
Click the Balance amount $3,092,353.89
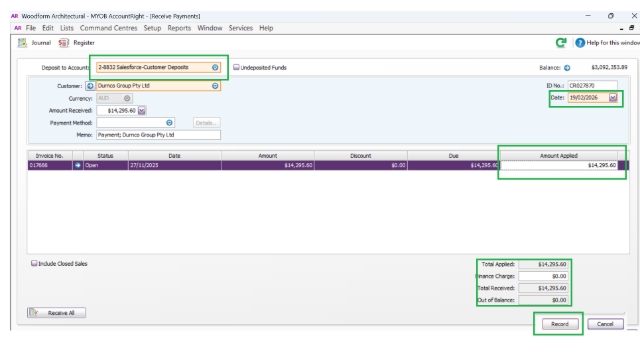click(609, 67)
